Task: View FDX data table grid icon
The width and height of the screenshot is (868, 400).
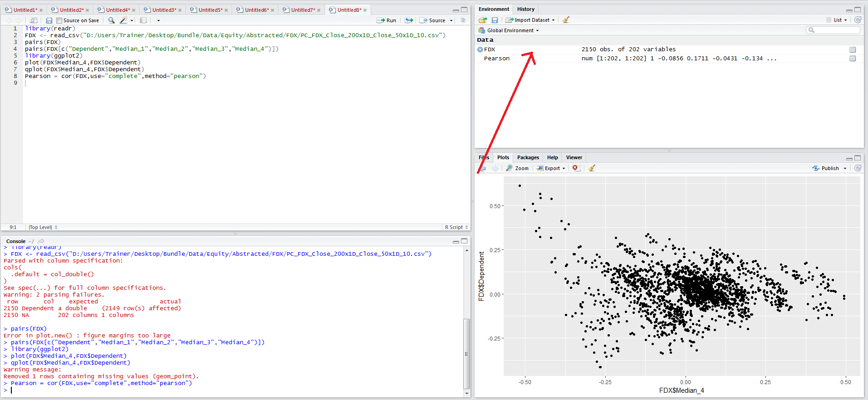Action: [853, 49]
